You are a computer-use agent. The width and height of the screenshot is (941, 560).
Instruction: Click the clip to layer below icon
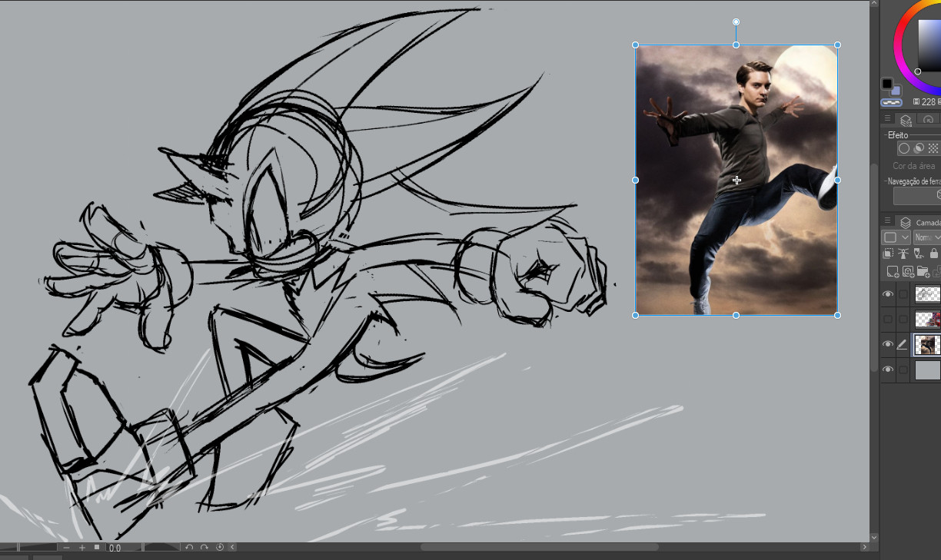click(x=889, y=253)
